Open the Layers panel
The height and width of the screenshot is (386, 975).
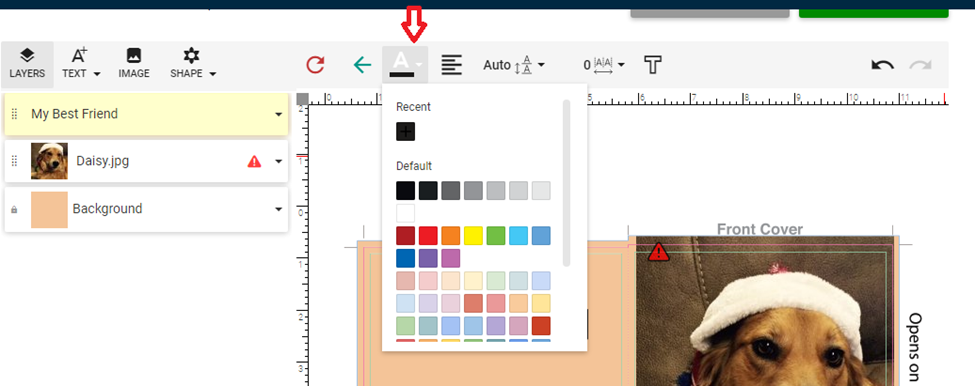[27, 63]
